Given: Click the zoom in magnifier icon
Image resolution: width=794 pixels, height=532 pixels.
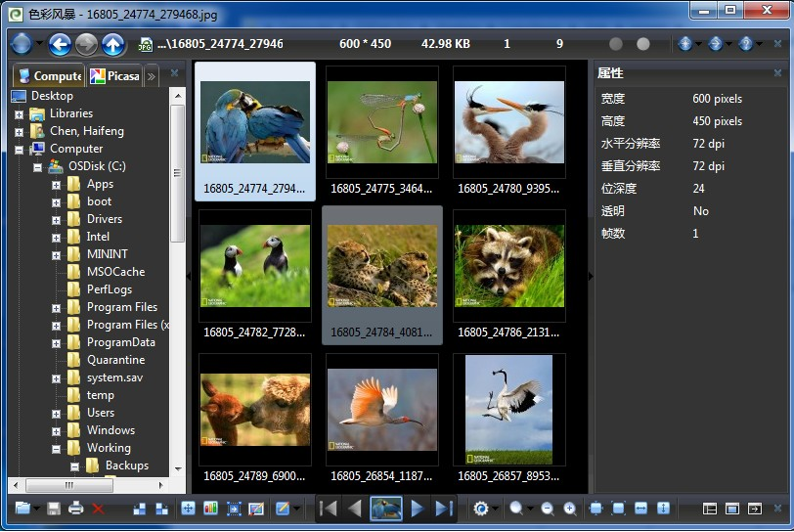Looking at the screenshot, I should tap(569, 509).
